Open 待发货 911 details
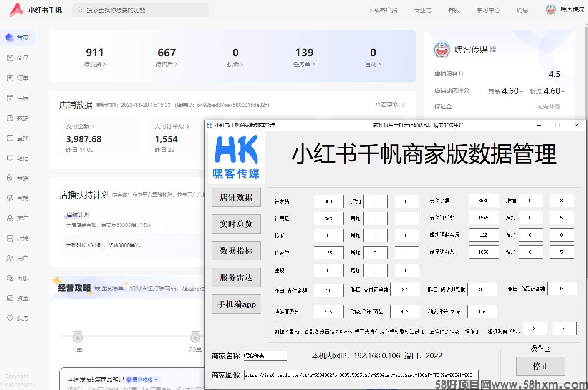 pos(95,57)
